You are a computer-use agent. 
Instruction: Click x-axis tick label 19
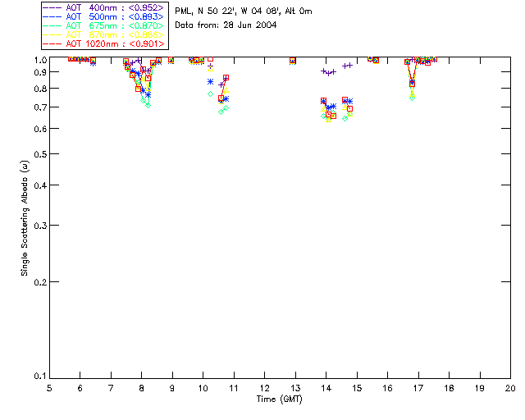point(480,388)
